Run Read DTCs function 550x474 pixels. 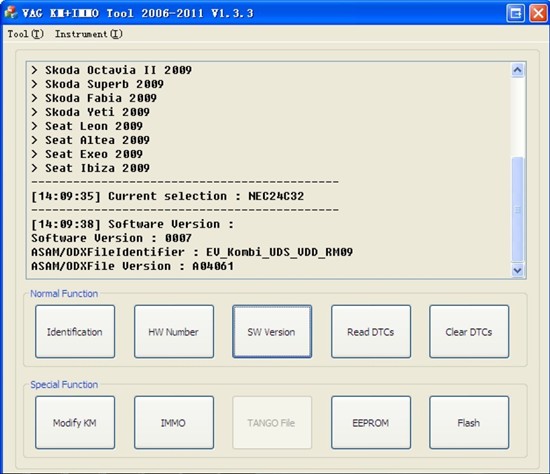[371, 332]
